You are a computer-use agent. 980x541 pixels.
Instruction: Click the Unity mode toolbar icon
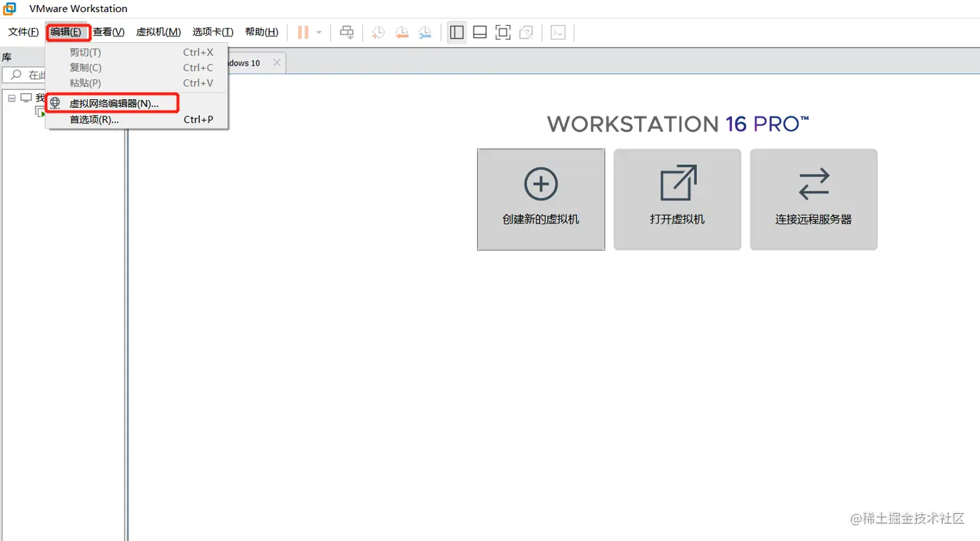(526, 32)
